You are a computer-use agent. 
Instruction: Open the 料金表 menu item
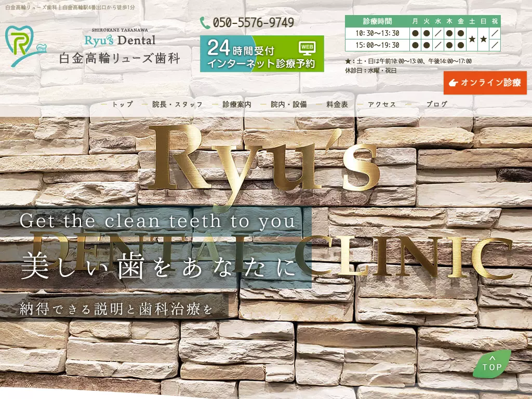pos(337,104)
